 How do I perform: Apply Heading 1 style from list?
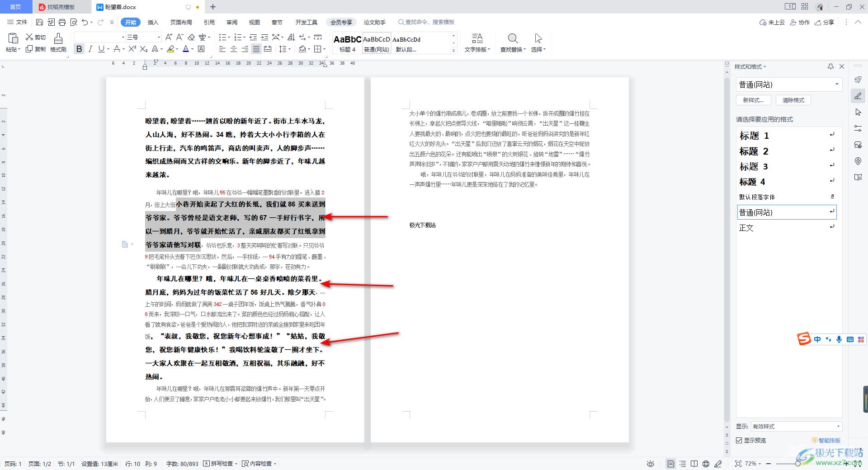pos(787,136)
